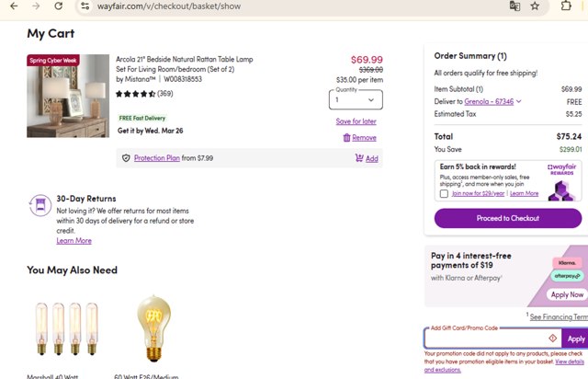Open the Quantity dropdown
This screenshot has width=588, height=379.
356,100
